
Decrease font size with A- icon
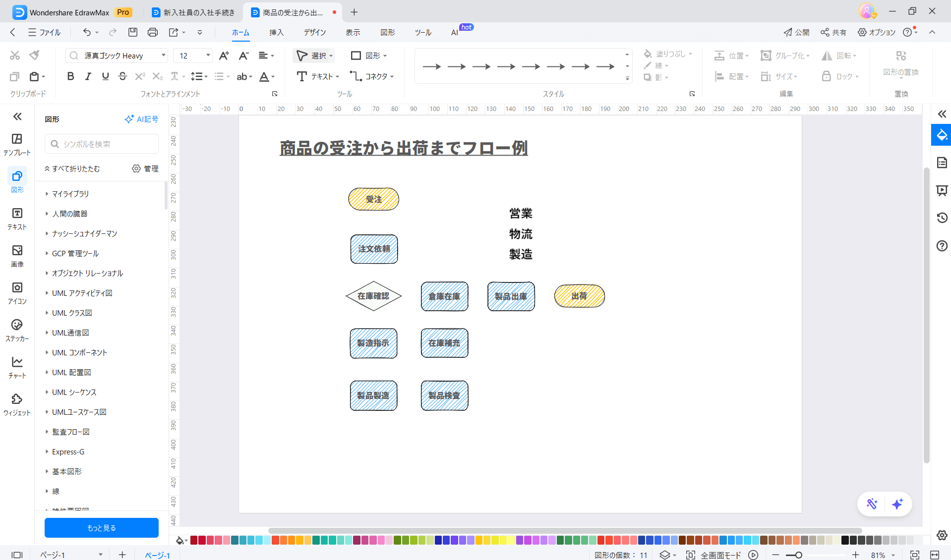click(x=243, y=56)
